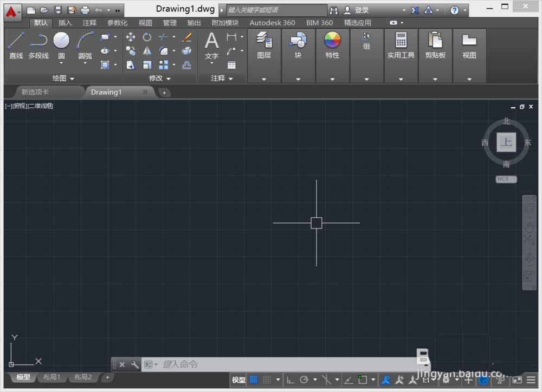Open the polar tracking dropdown arrow

click(315, 380)
